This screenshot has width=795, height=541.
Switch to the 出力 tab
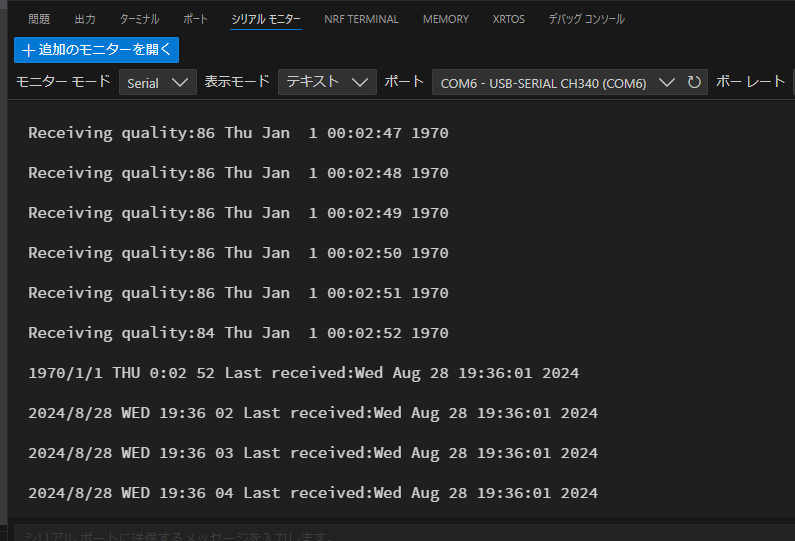point(85,19)
